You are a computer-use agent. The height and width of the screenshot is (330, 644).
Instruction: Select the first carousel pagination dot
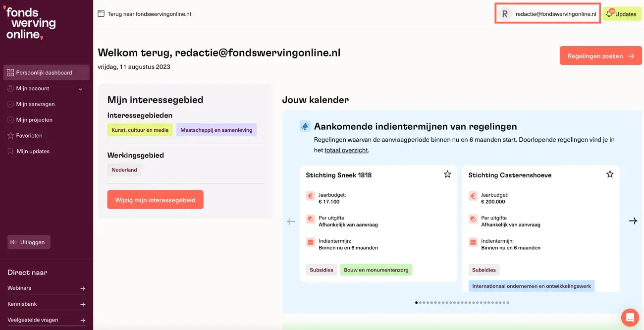tap(417, 303)
